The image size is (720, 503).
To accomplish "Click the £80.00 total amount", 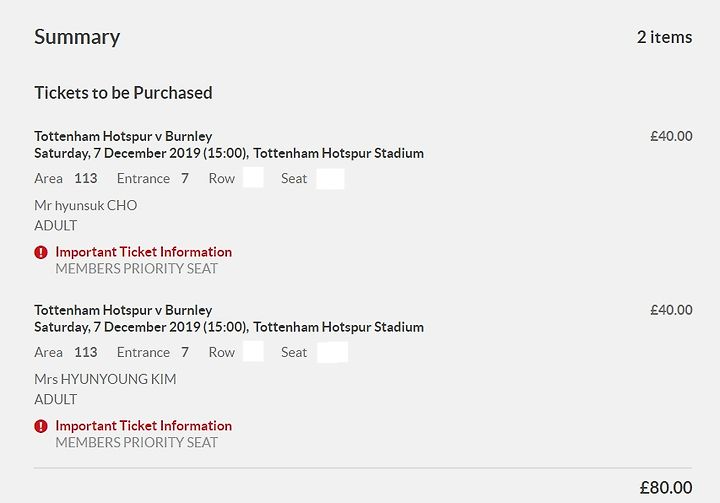I will tap(666, 487).
